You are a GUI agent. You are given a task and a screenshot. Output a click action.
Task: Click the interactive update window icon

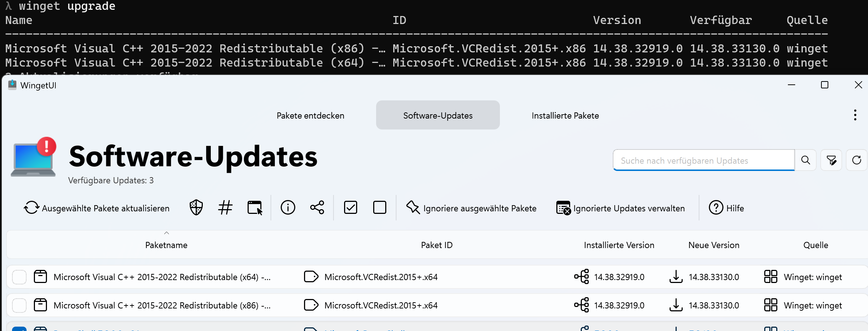point(255,208)
